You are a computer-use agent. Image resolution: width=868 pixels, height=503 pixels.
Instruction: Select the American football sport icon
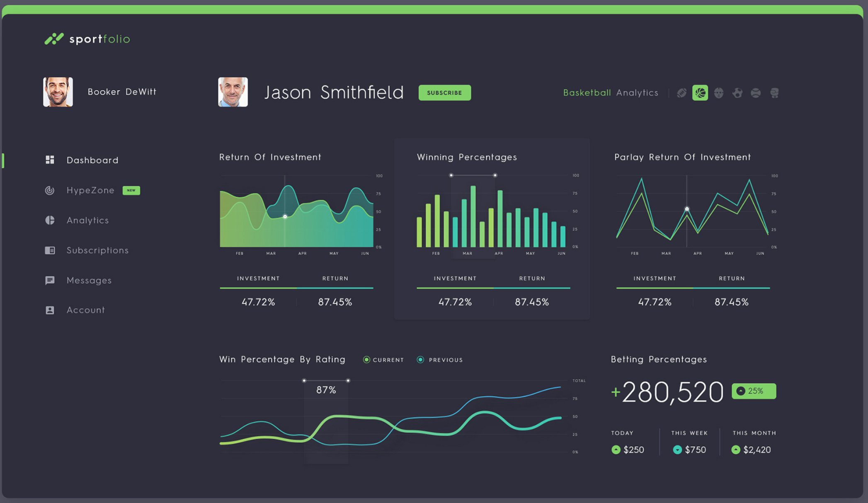coord(681,93)
